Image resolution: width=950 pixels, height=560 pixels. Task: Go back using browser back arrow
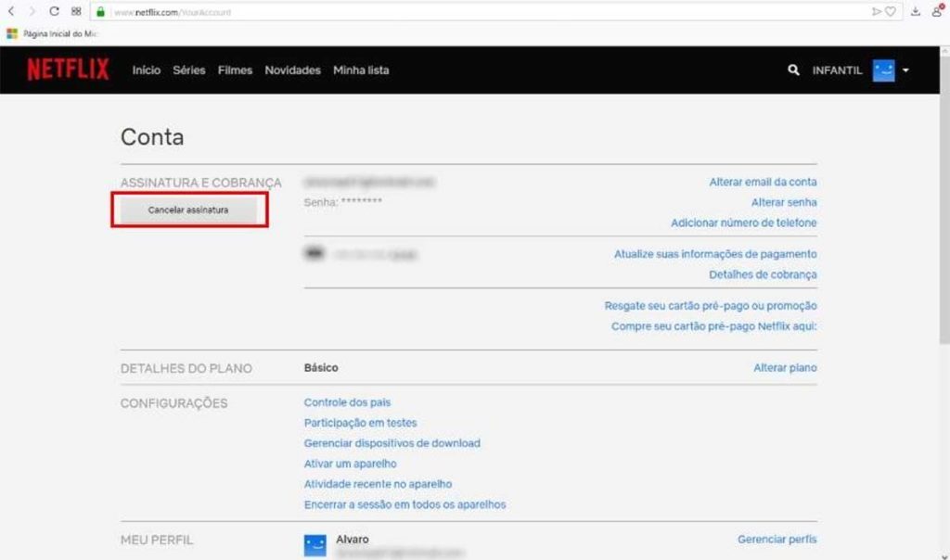coord(11,12)
